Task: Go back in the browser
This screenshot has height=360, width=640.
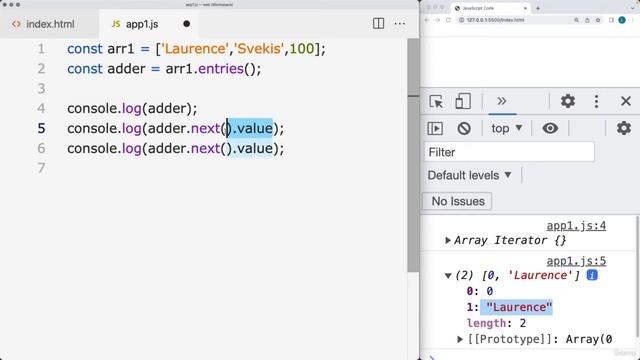Action: coord(427,20)
